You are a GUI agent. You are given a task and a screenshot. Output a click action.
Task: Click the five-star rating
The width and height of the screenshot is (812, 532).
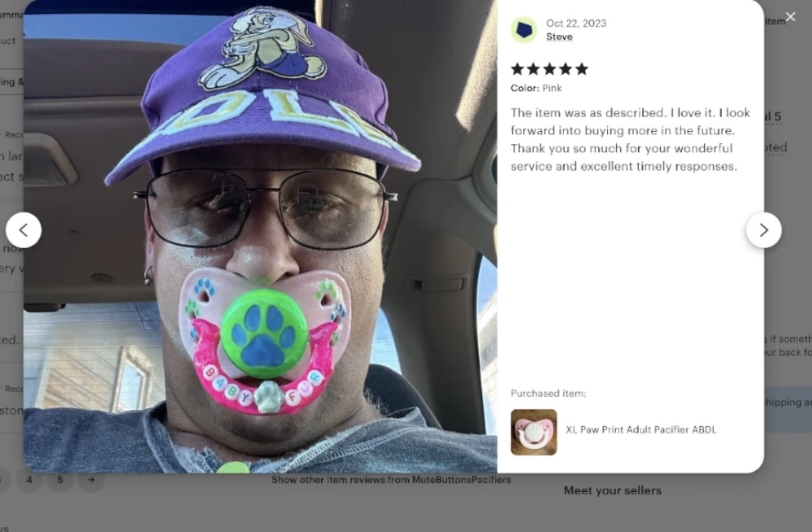(549, 69)
